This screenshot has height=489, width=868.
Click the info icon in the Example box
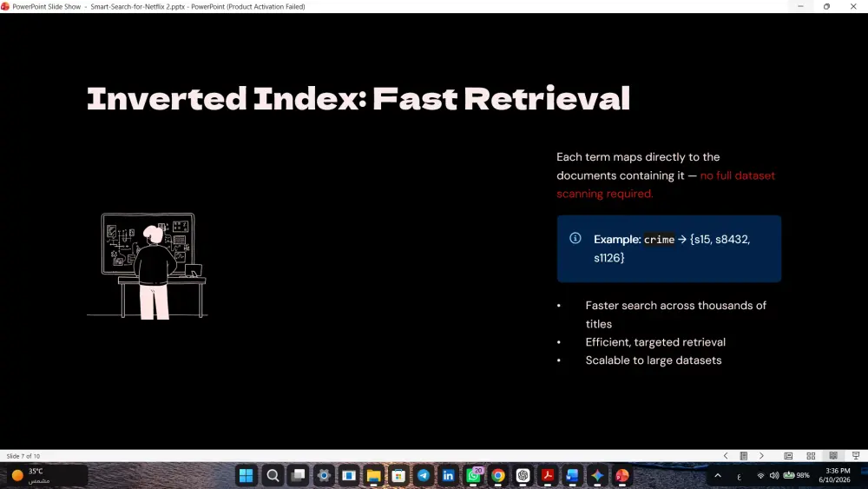[575, 238]
